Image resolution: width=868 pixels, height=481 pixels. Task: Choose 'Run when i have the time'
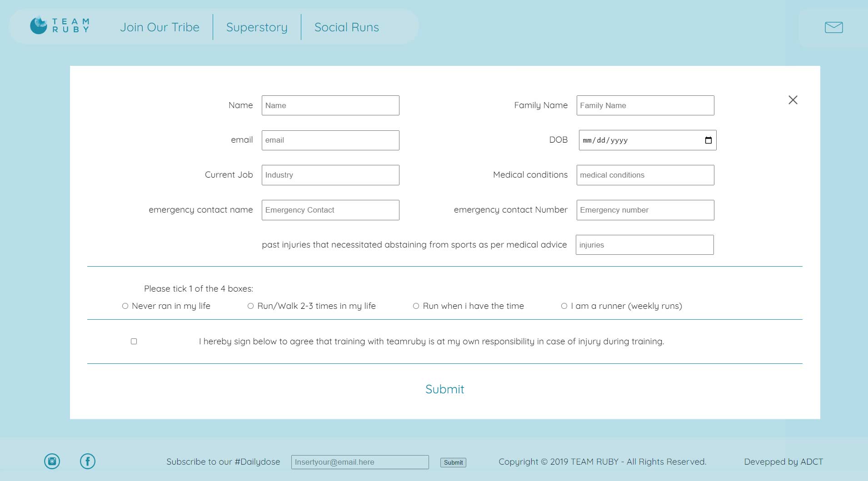coord(416,306)
